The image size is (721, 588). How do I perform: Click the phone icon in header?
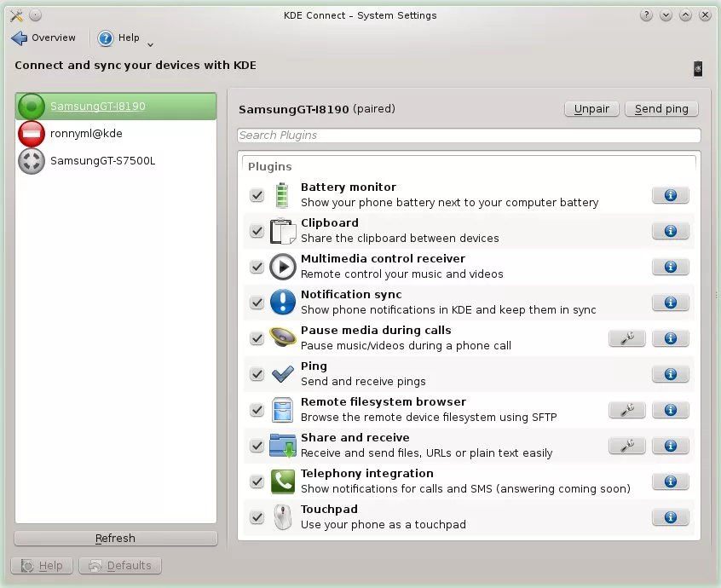pyautogui.click(x=697, y=69)
